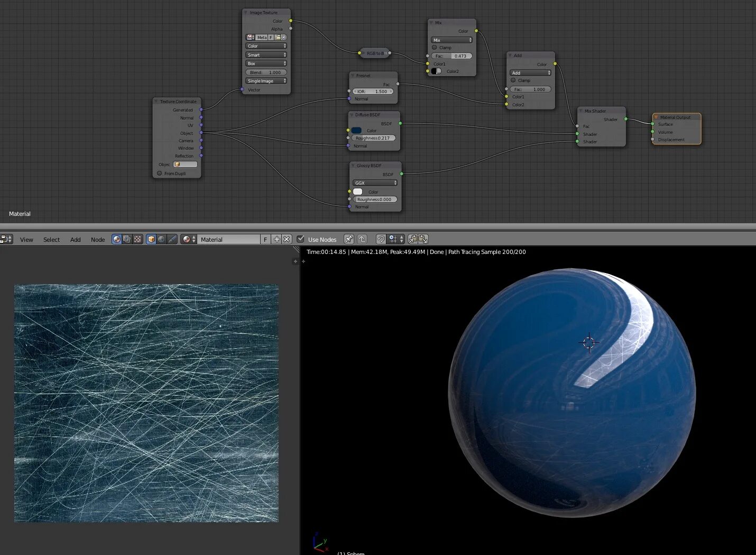
Task: Open the Color space dropdown in Image Texture
Action: 266,46
